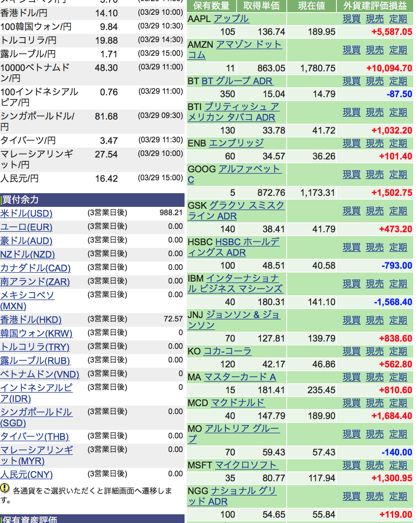
Task: Click the 現在値 column header
Action: 312,6
